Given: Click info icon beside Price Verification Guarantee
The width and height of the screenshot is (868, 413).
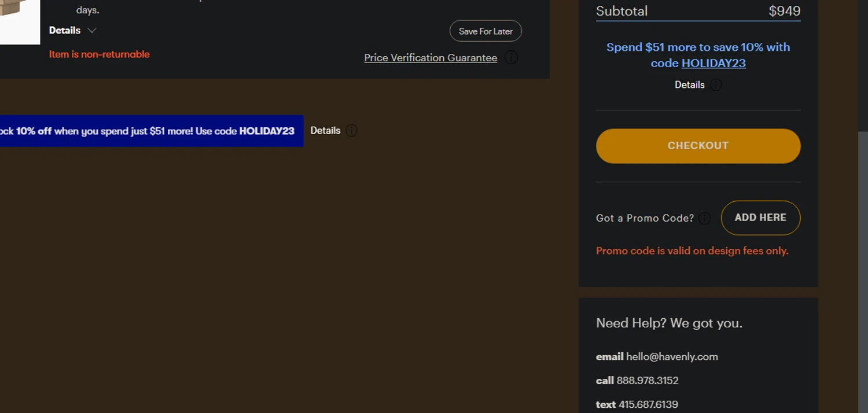Looking at the screenshot, I should (511, 58).
